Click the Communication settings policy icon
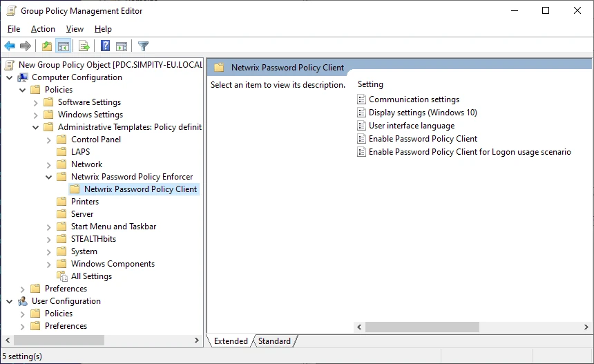 coord(362,99)
